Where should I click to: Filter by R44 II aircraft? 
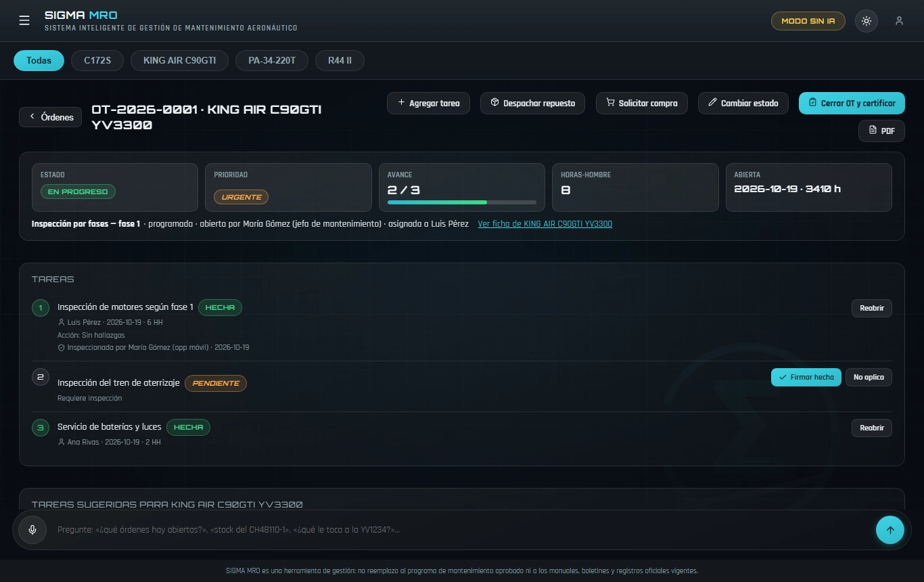(340, 60)
